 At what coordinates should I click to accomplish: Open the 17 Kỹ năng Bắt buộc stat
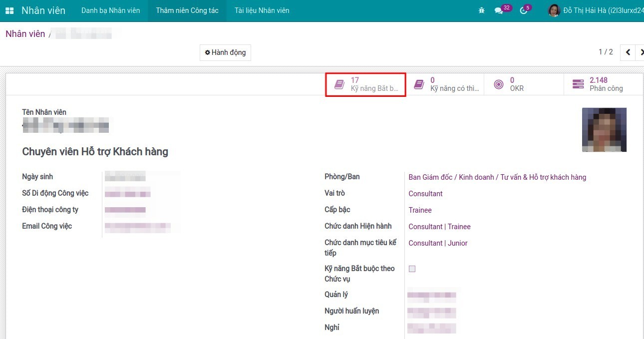click(x=365, y=84)
